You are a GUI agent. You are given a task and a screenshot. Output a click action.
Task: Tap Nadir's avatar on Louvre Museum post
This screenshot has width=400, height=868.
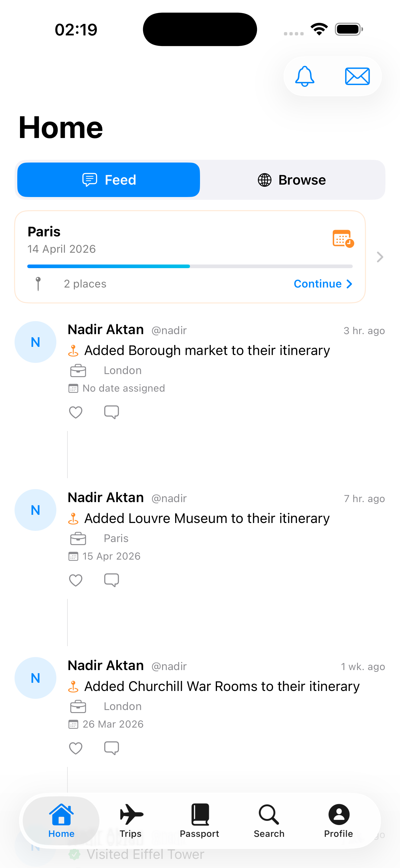coord(35,510)
